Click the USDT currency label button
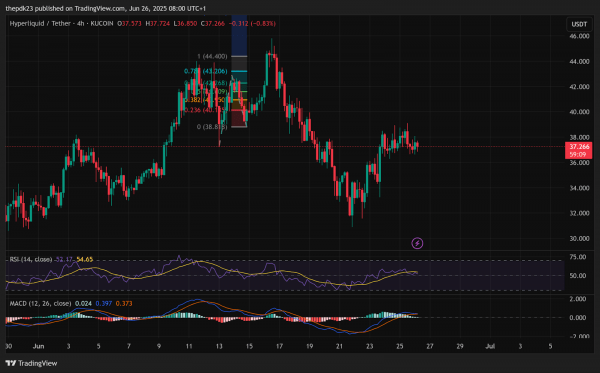 (x=579, y=24)
